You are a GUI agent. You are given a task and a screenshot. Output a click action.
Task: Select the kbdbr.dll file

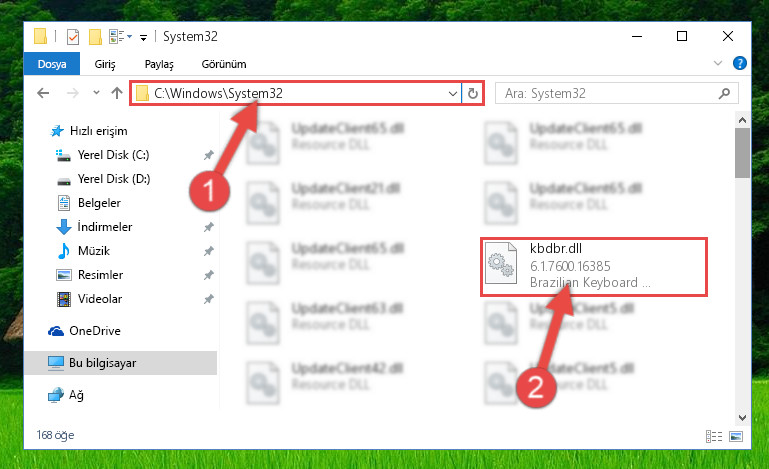593,267
